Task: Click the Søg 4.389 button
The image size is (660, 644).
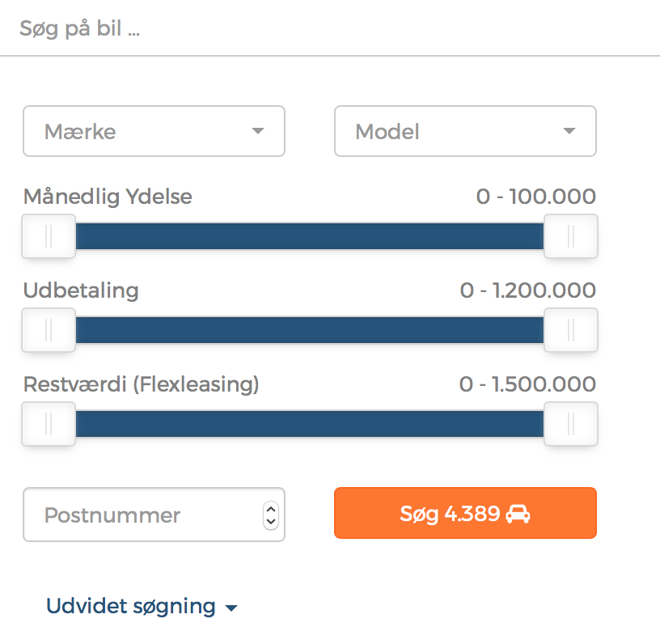Action: pyautogui.click(x=465, y=513)
